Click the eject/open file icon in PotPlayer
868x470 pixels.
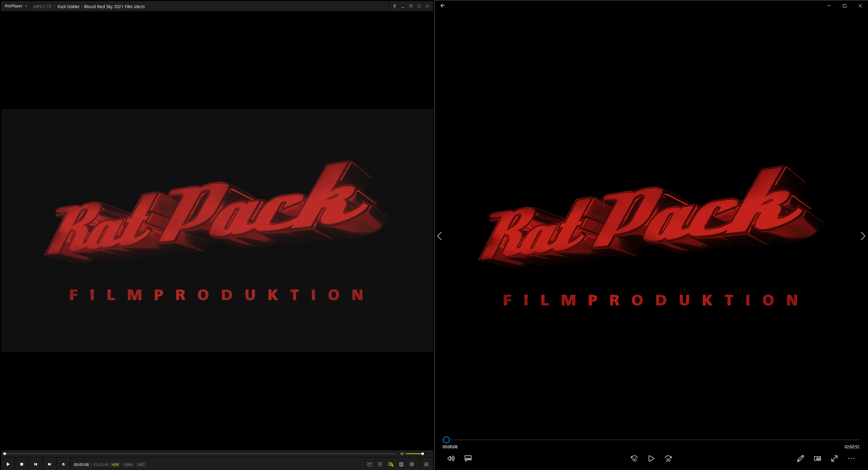(63, 464)
